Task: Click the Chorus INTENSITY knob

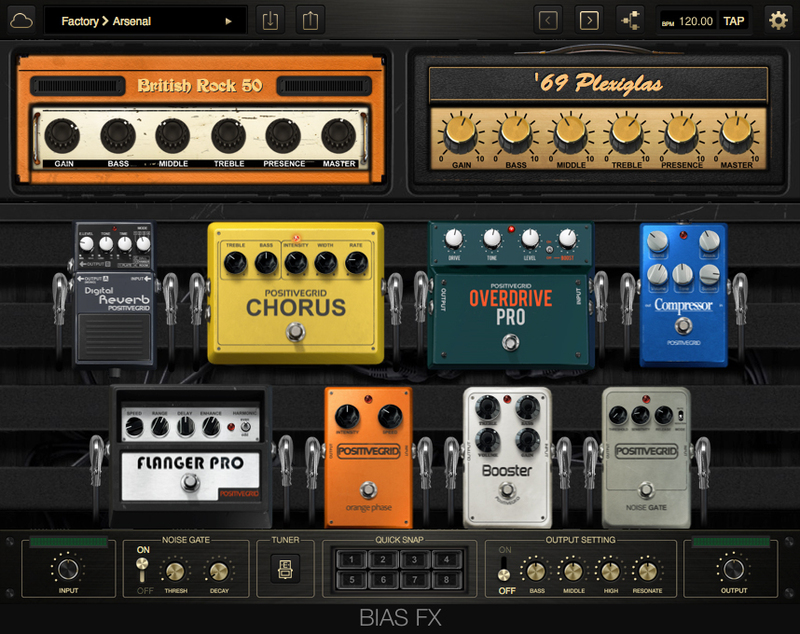Action: coord(295,263)
